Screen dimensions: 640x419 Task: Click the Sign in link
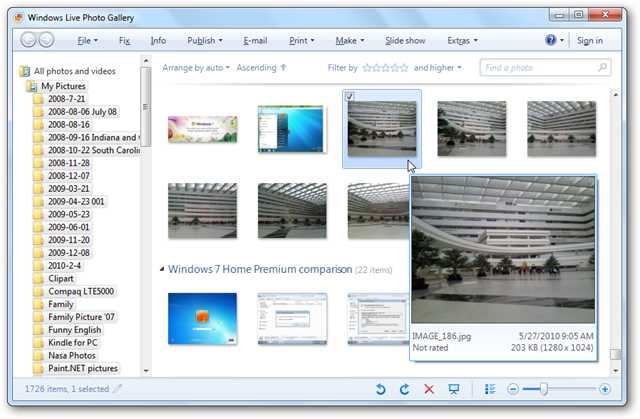pos(590,41)
